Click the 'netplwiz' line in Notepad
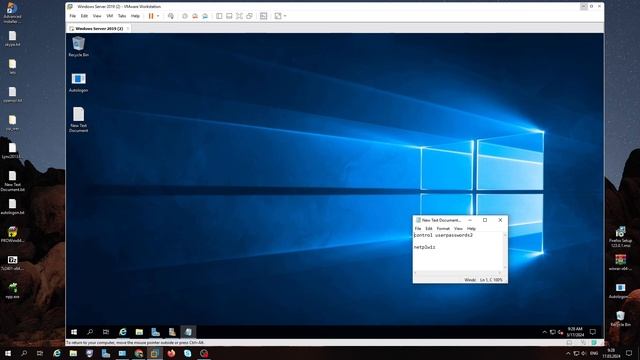 (424, 247)
